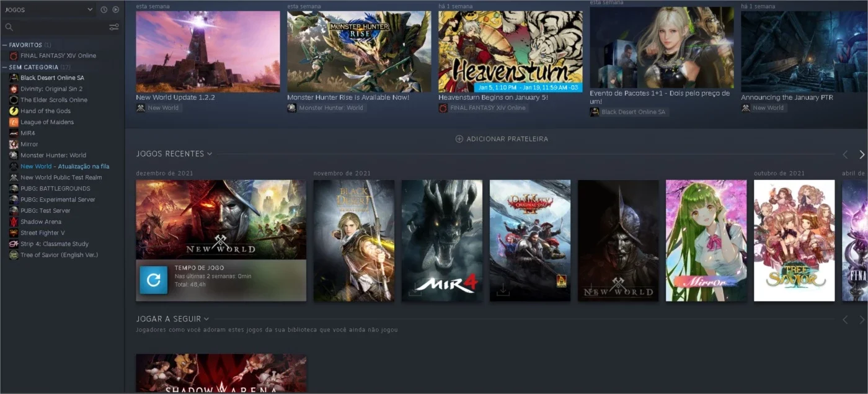Click Black Desert Online SA game icon

pyautogui.click(x=14, y=78)
